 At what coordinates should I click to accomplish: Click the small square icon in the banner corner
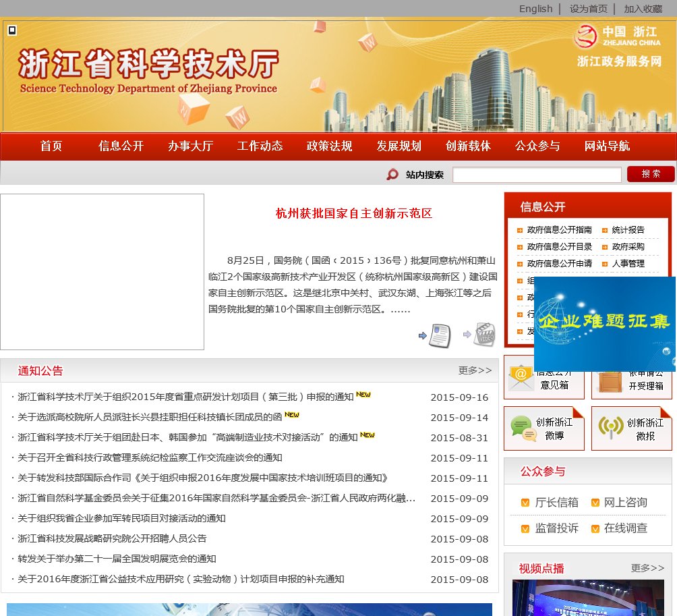coord(12,30)
